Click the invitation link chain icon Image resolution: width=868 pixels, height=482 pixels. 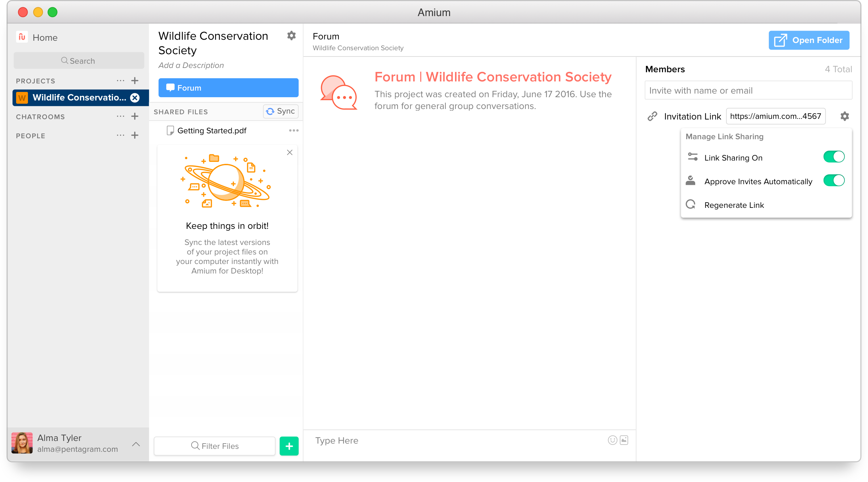(x=652, y=117)
